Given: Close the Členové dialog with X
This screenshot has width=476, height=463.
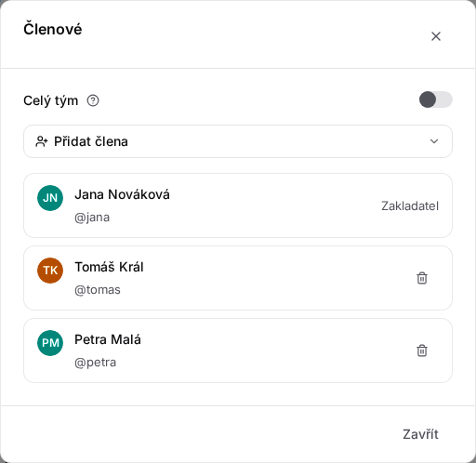Looking at the screenshot, I should (436, 36).
